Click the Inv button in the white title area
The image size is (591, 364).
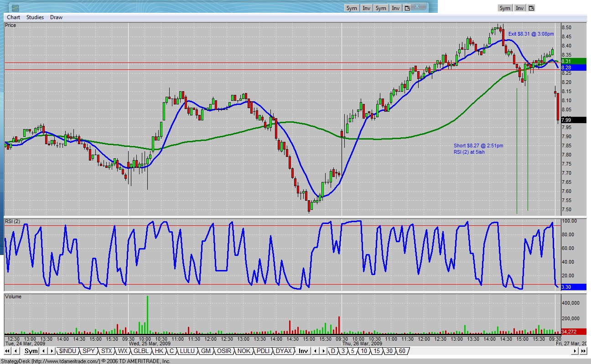[520, 8]
